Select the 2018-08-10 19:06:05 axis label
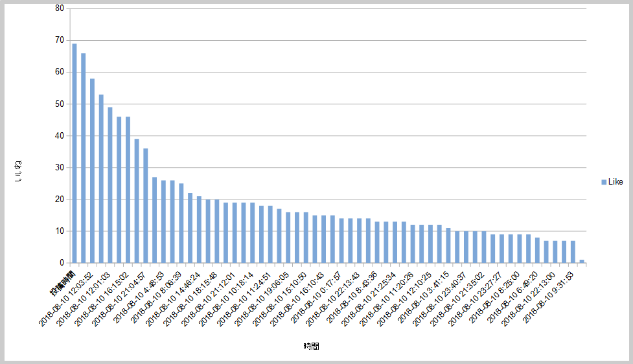 [261, 299]
